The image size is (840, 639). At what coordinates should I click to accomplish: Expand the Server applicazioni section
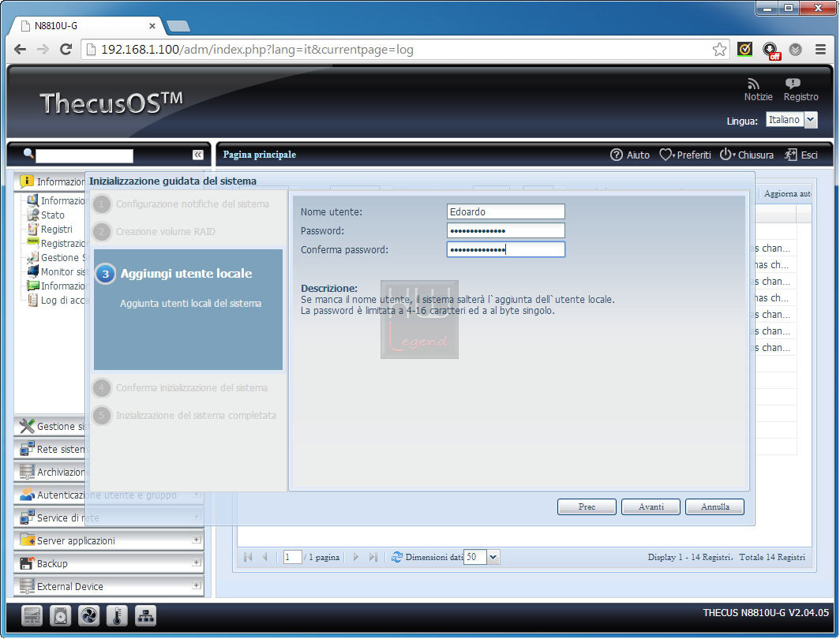196,540
